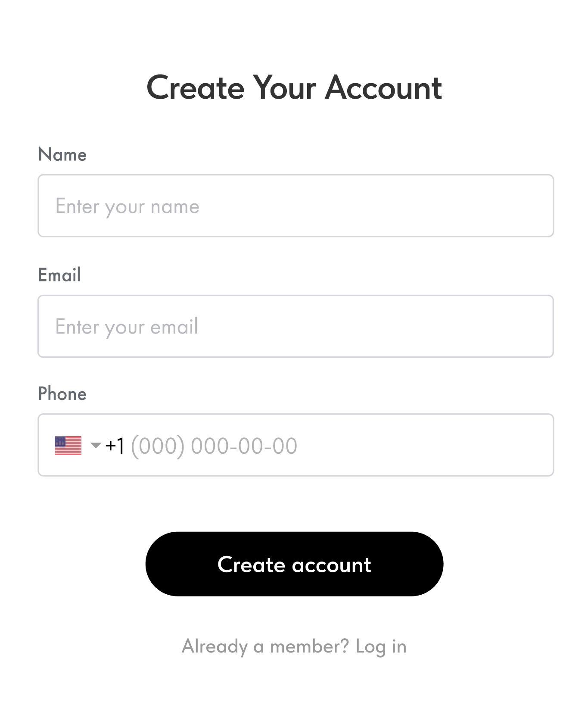Click the word 'Create' on the black button
588x724 pixels.
point(252,565)
